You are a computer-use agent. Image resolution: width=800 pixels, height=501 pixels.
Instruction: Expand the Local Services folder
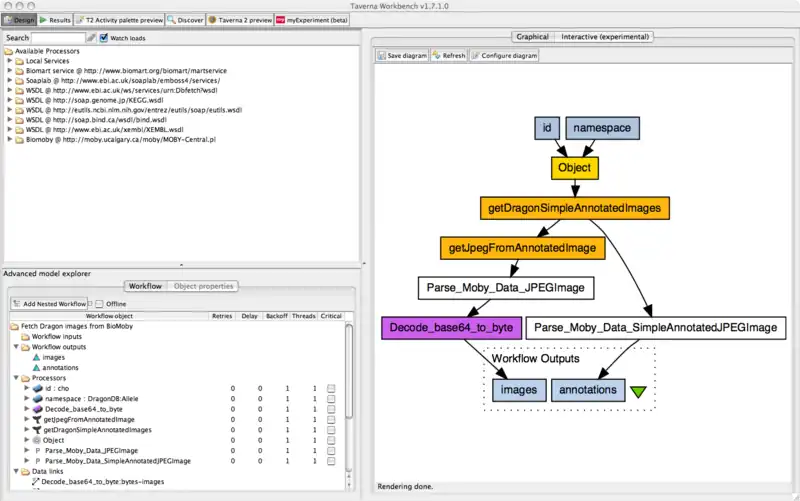coord(9,61)
